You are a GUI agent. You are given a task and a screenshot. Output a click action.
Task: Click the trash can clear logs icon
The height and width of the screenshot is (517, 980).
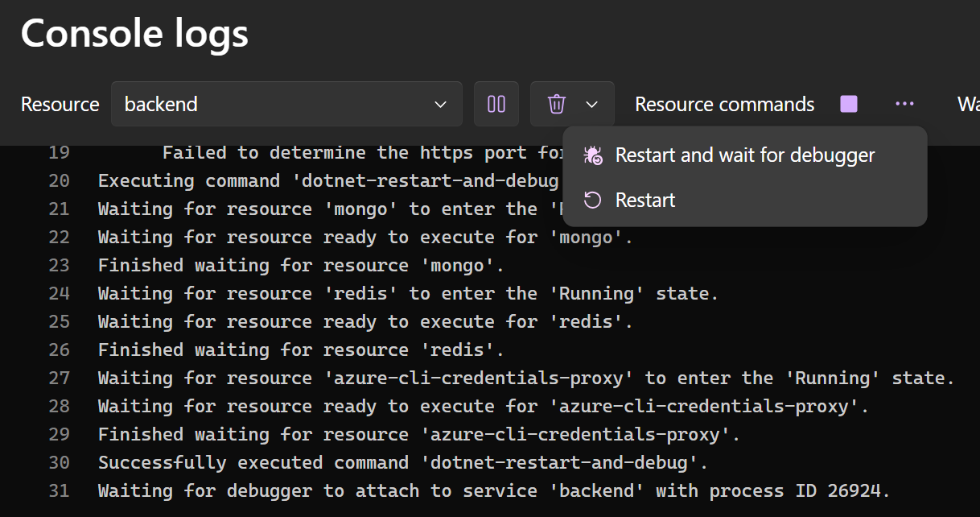(x=556, y=104)
